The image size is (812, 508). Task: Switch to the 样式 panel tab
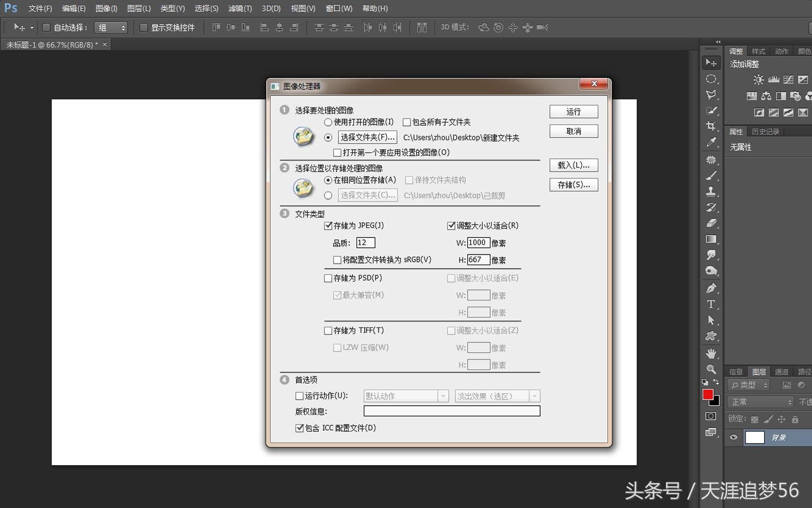(758, 51)
